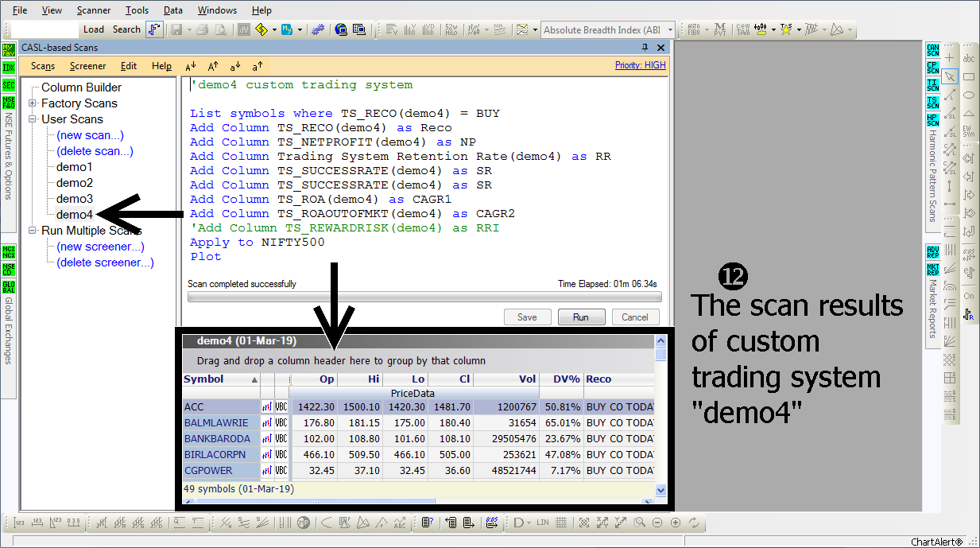Image resolution: width=980 pixels, height=548 pixels.
Task: Click the My Fav sidebar icon
Action: click(9, 50)
